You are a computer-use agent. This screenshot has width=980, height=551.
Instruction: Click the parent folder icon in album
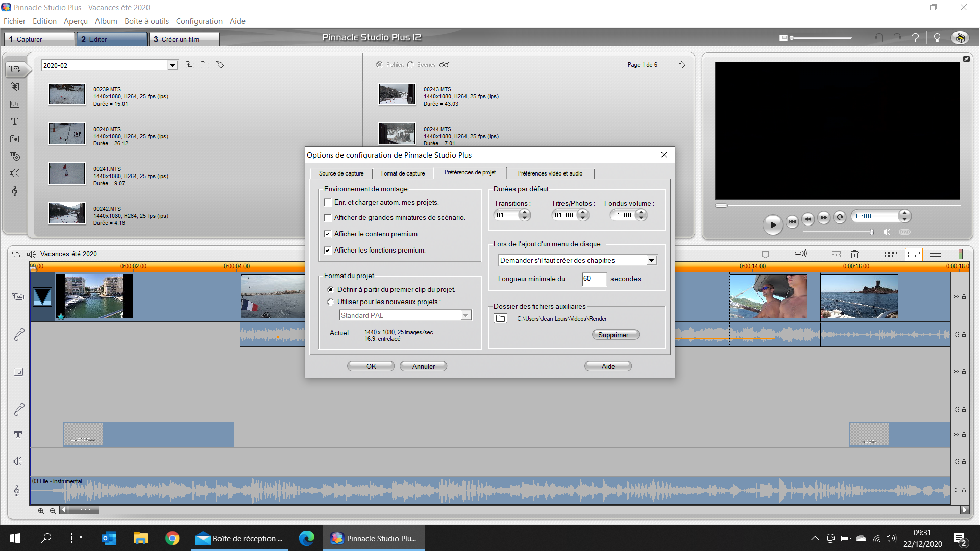click(190, 65)
